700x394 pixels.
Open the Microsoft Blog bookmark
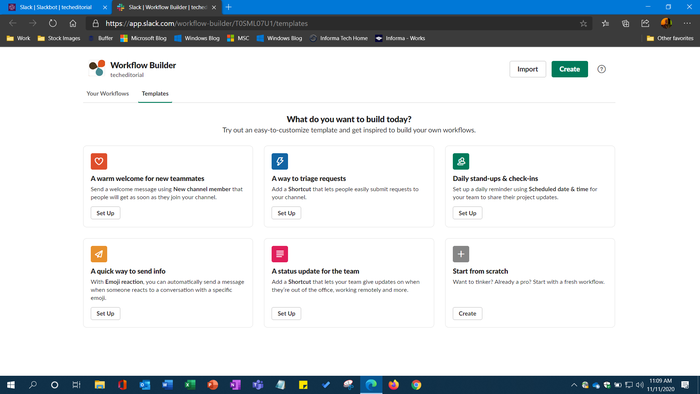[143, 38]
